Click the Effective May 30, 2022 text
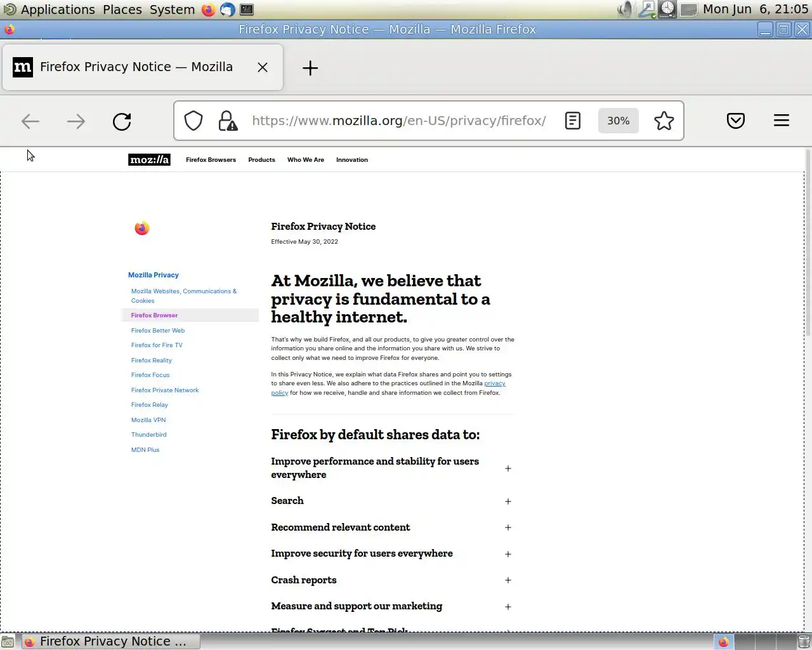 coord(304,242)
